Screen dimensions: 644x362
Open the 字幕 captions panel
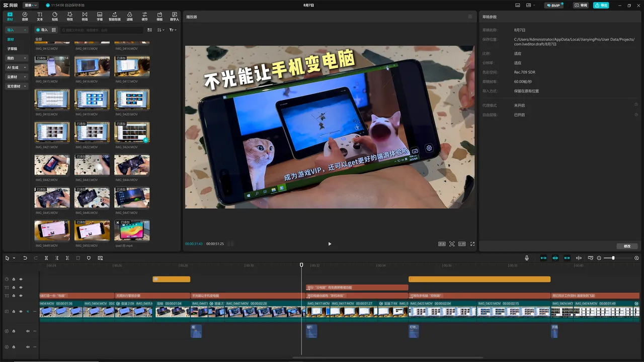click(x=100, y=17)
